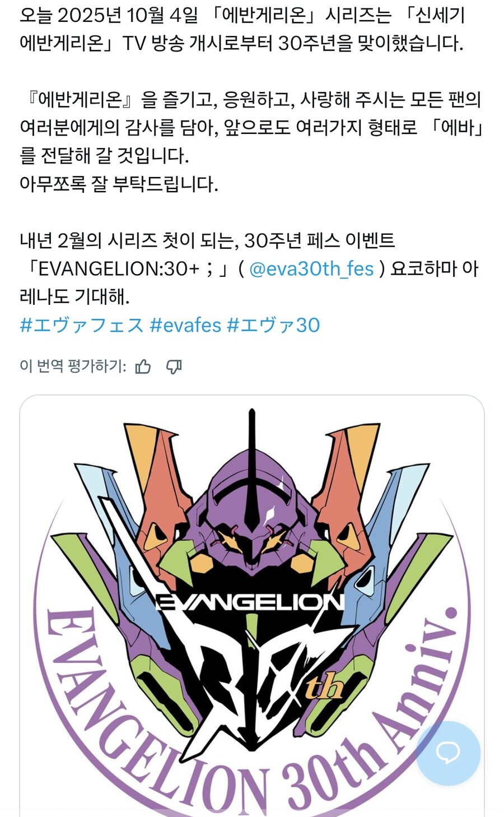Viewport: 504px width, 817px height.
Task: Click the paragraph starting with 『에반게리온』을 즐기고
Action: (x=252, y=128)
